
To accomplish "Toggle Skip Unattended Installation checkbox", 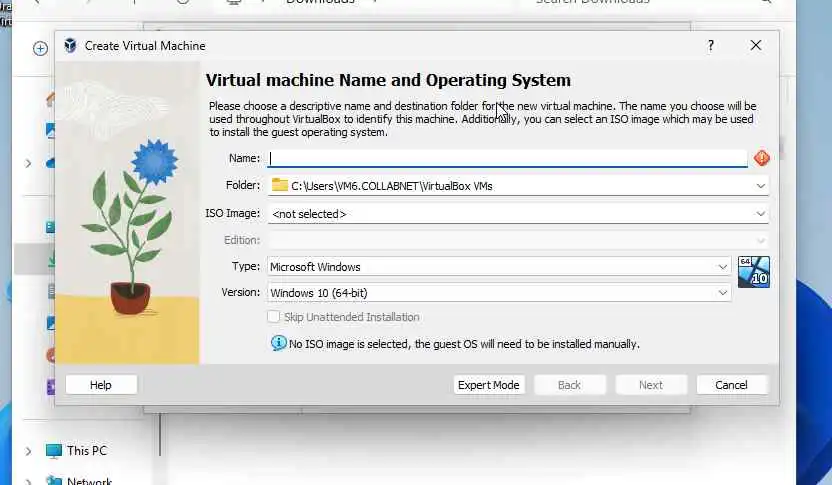I will 273,317.
